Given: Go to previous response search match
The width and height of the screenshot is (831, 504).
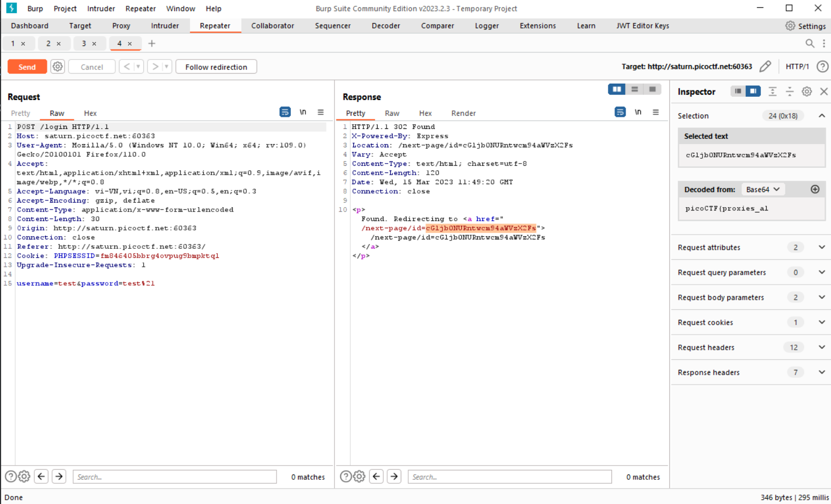Looking at the screenshot, I should tap(377, 477).
